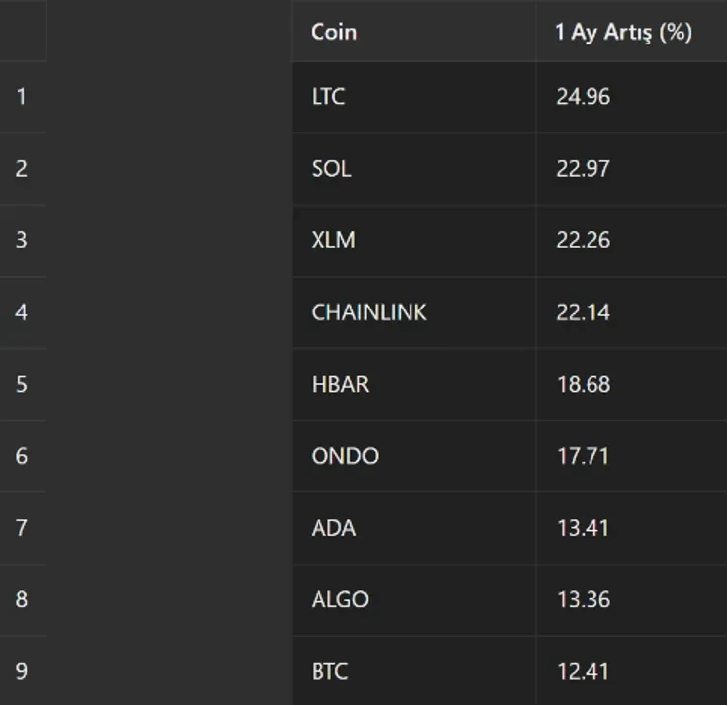This screenshot has height=706, width=728.
Task: Select the LTC coin cell
Action: [x=413, y=97]
